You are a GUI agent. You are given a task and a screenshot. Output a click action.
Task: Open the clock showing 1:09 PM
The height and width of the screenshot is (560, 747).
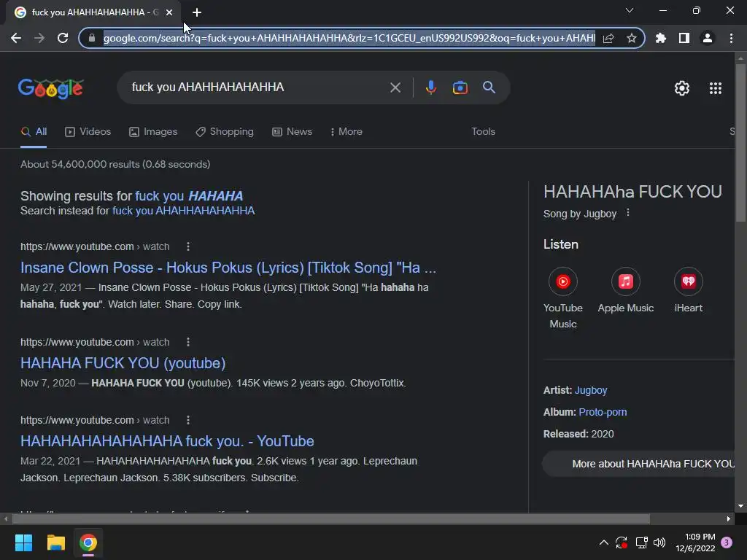695,542
